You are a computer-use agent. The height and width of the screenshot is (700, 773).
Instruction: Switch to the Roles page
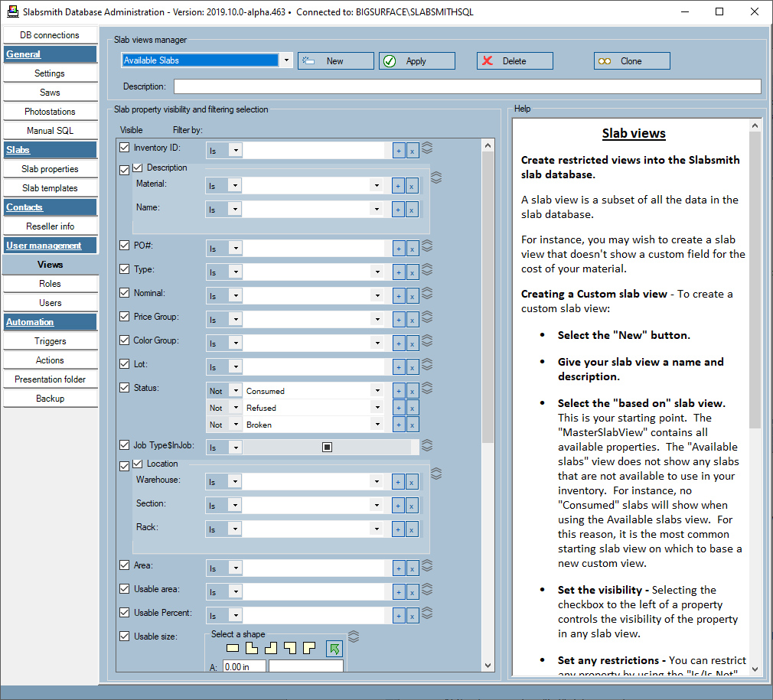click(x=50, y=284)
